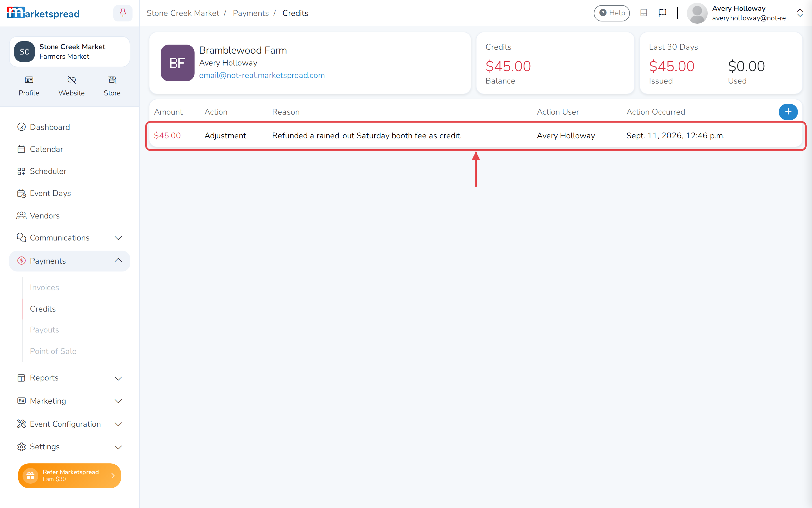
Task: Click the Bramblewood Farm email link
Action: coord(262,75)
